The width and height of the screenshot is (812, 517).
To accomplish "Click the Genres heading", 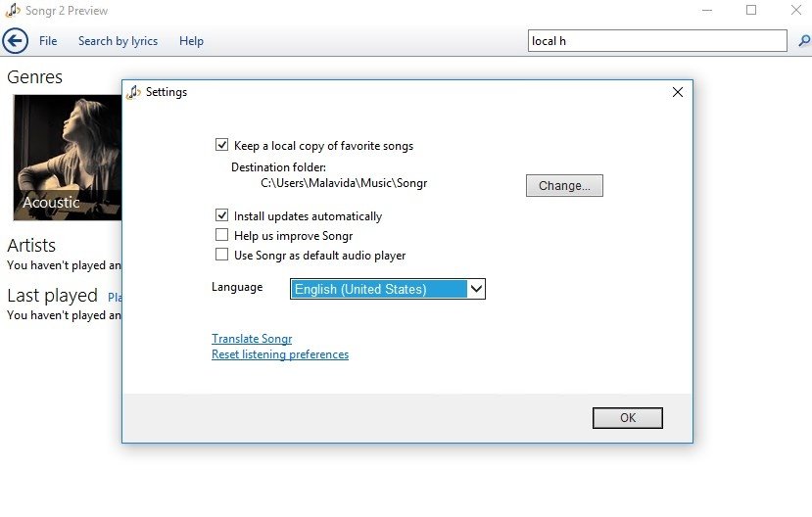I will [x=34, y=77].
